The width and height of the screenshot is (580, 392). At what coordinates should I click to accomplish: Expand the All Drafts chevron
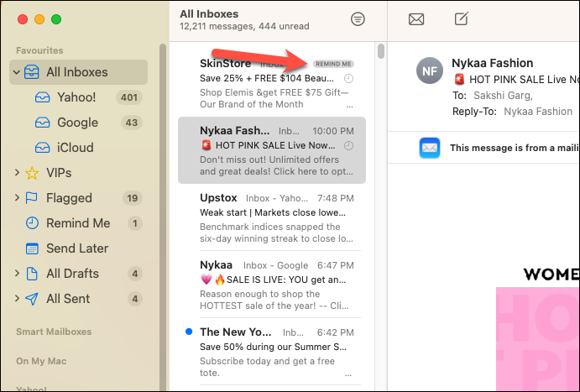click(17, 274)
